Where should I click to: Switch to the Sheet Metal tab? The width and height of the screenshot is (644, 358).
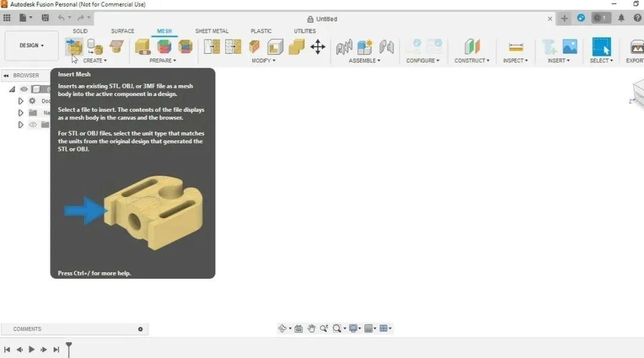(x=212, y=31)
